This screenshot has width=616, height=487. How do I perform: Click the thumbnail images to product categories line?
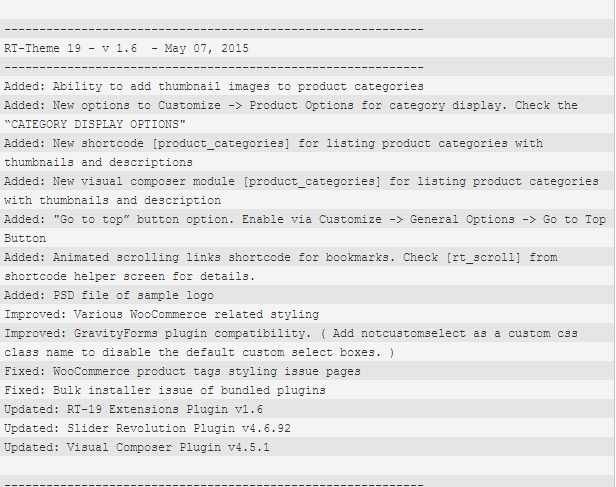[x=213, y=86]
